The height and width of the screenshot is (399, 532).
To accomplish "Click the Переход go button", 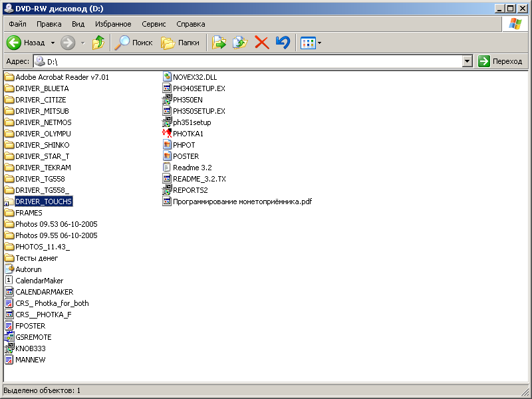I will point(500,61).
